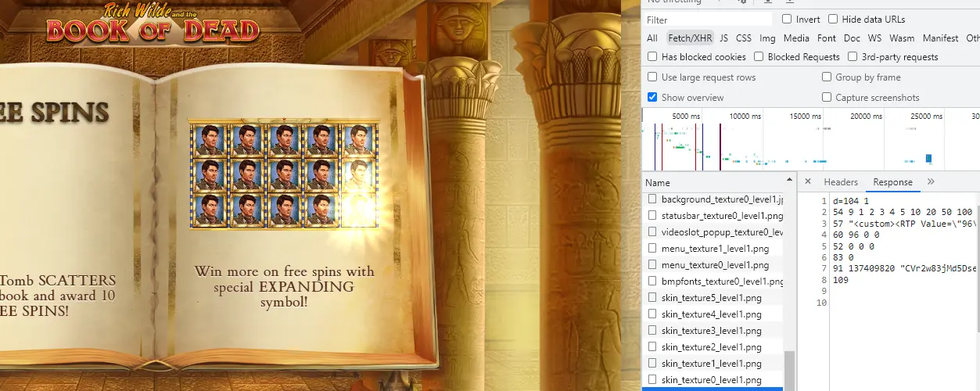The height and width of the screenshot is (391, 980).
Task: Select the skin_texture0_level1.png request
Action: pos(712,380)
